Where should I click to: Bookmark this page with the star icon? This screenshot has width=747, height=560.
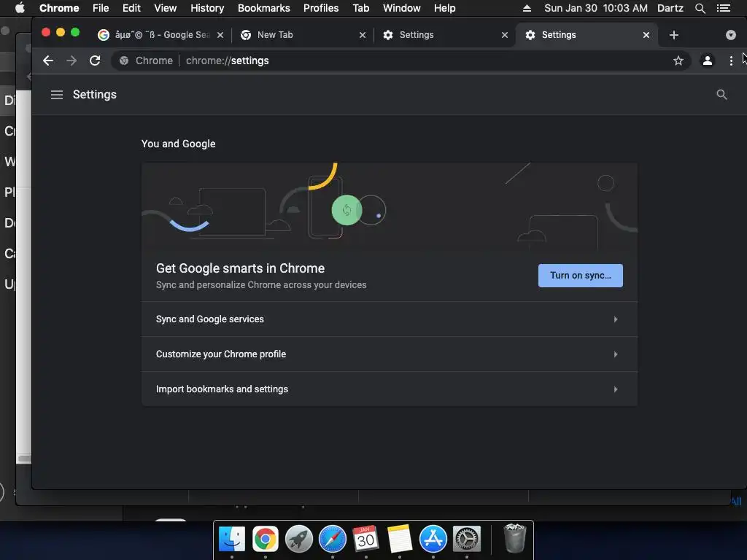[678, 61]
